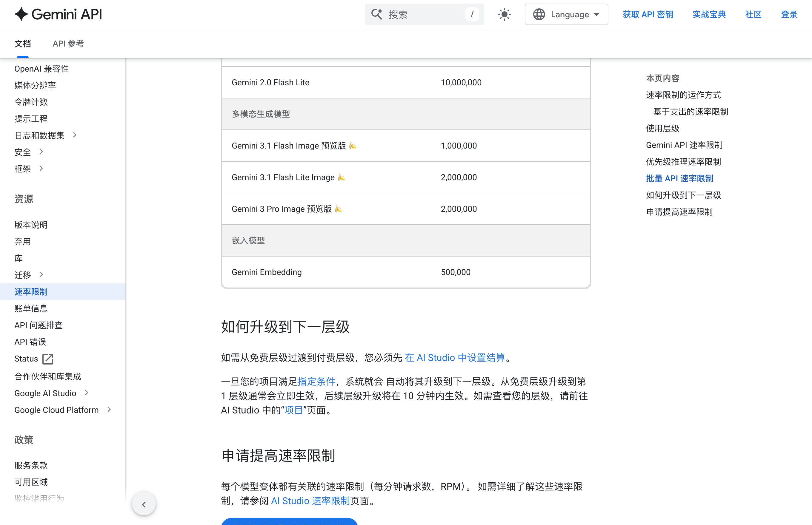Jump to Gemini API 速率限制 in page contents
Image resolution: width=812 pixels, height=525 pixels.
coord(684,145)
